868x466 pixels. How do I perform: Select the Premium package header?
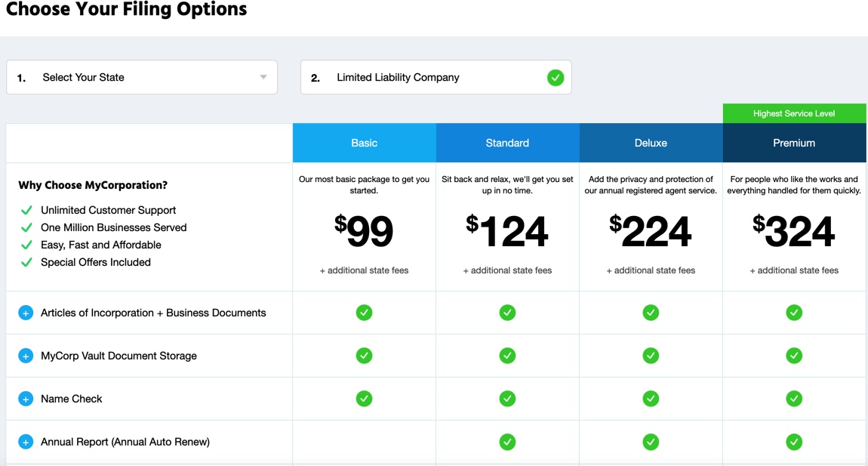(794, 143)
